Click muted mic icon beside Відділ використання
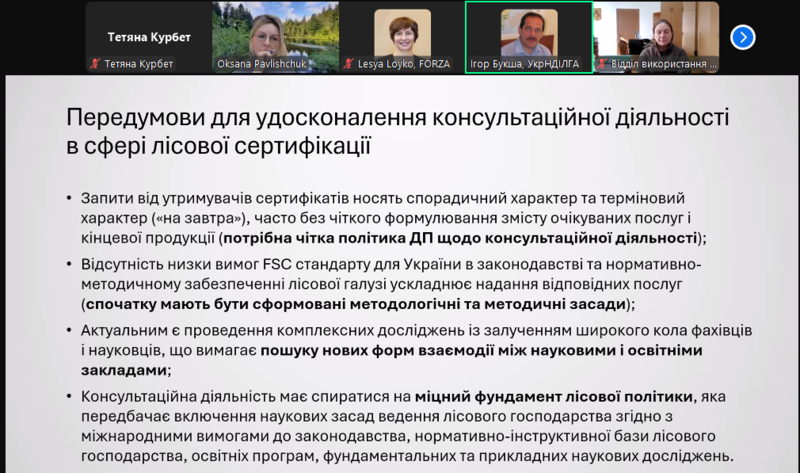Screen dimensions: 800x473 pos(603,64)
